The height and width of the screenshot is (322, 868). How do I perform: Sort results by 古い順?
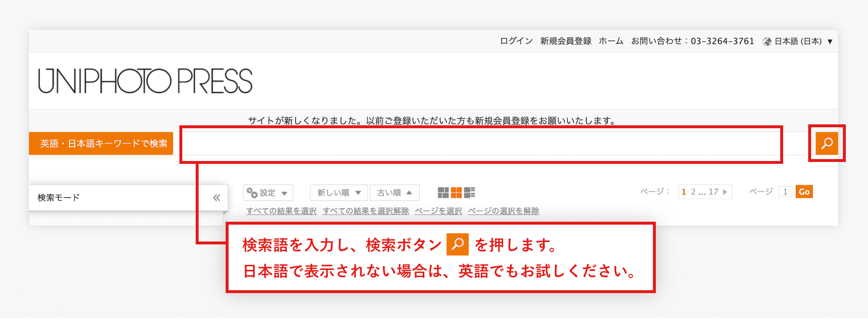click(394, 193)
